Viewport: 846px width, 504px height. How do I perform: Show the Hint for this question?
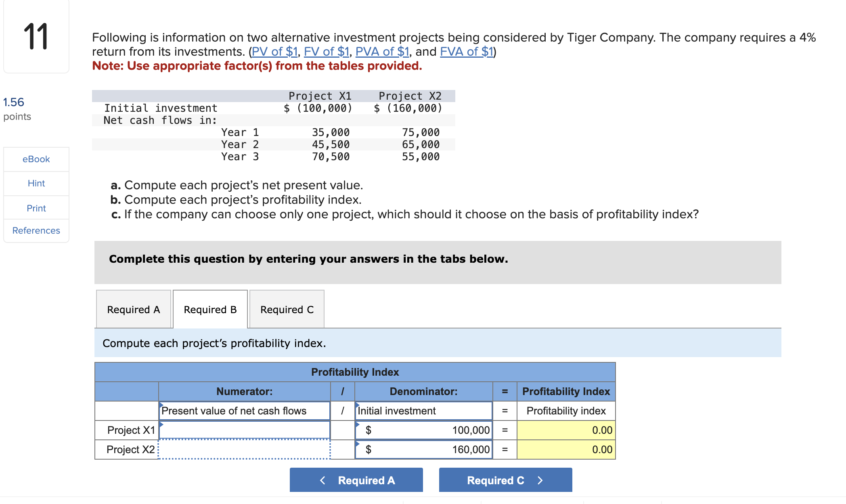[x=36, y=183]
